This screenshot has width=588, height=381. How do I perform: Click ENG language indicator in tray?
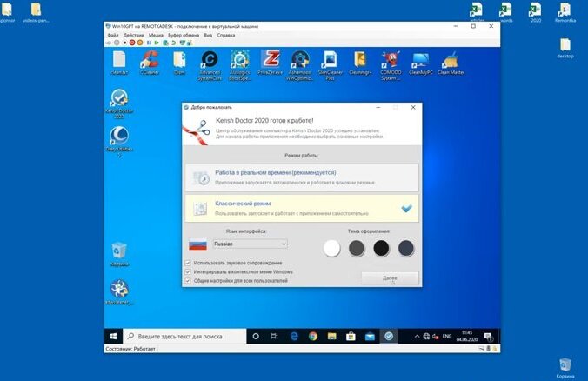point(446,337)
